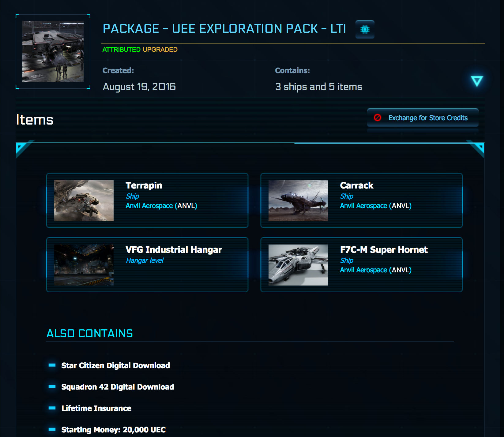Screen dimensions: 504x437
Task: Click the ATTRIBUTED status label
Action: (x=122, y=50)
